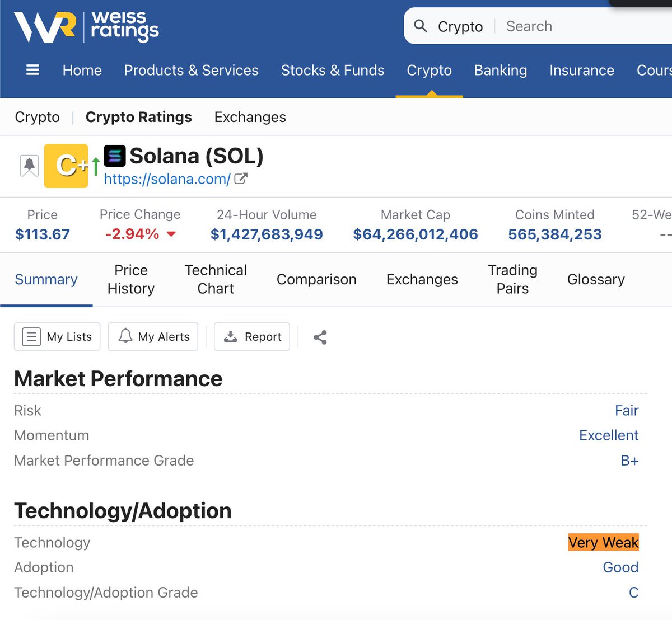This screenshot has height=620, width=672.
Task: Click the Adoption rating Good
Action: (620, 567)
